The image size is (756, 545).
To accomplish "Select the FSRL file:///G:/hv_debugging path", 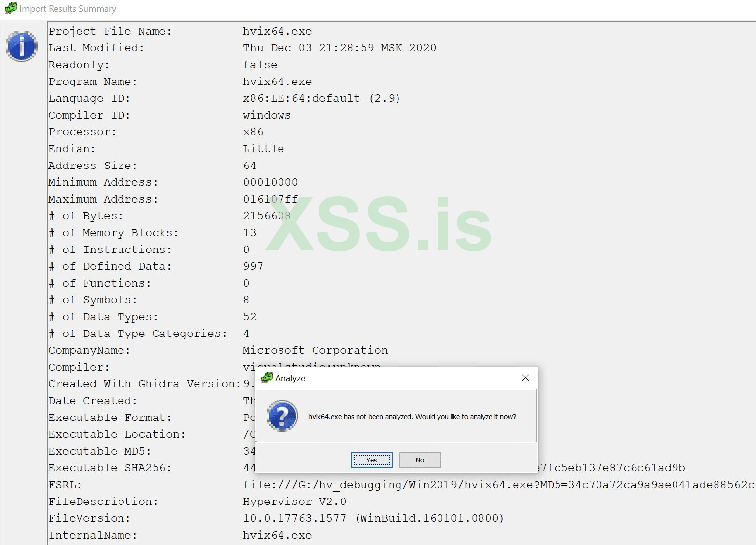I will click(499, 485).
